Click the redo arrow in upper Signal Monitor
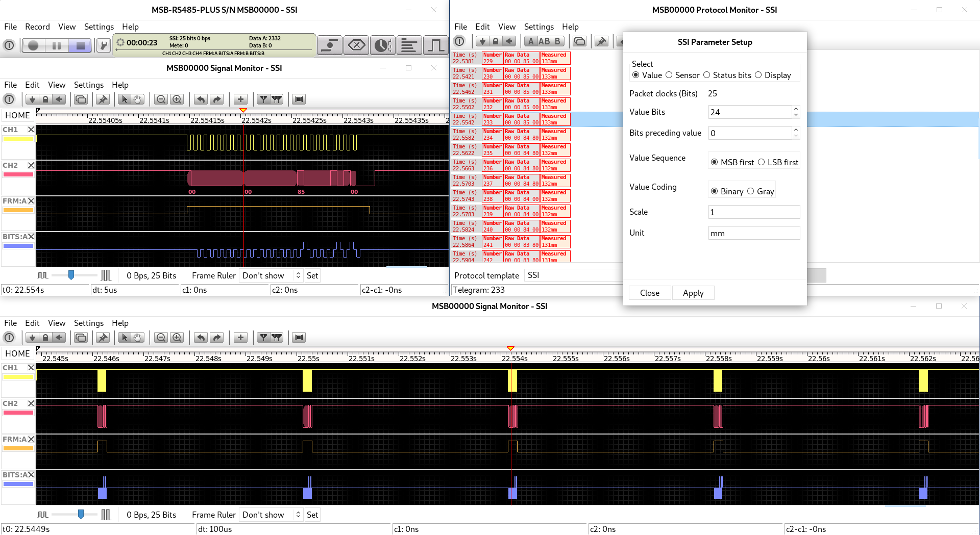 coord(217,99)
